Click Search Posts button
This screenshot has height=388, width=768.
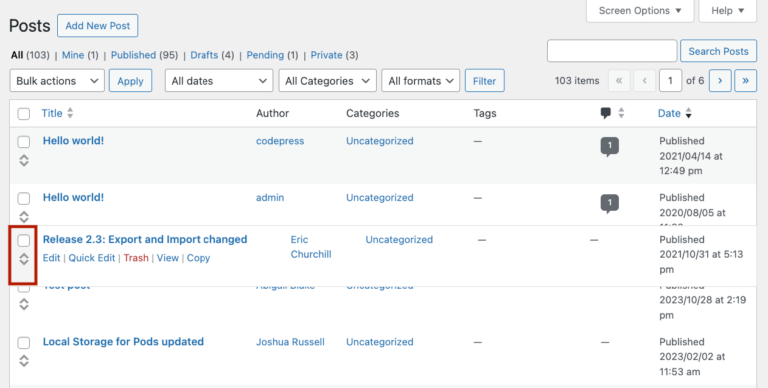[x=719, y=51]
